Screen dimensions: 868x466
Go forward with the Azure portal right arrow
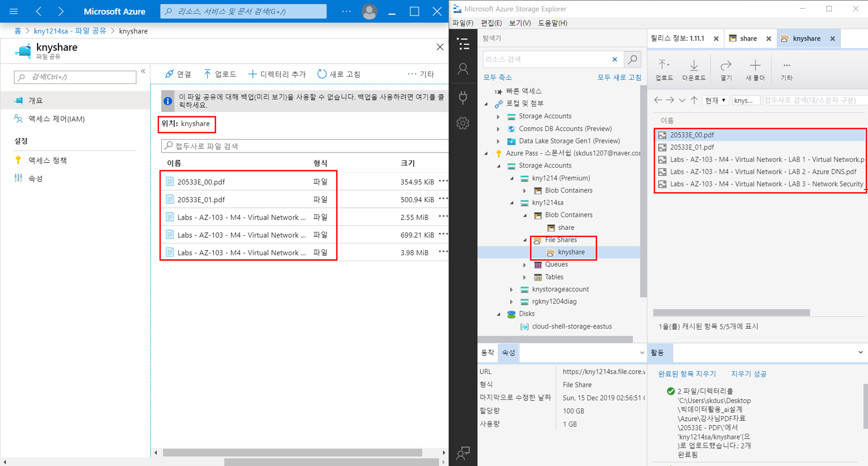[x=61, y=11]
